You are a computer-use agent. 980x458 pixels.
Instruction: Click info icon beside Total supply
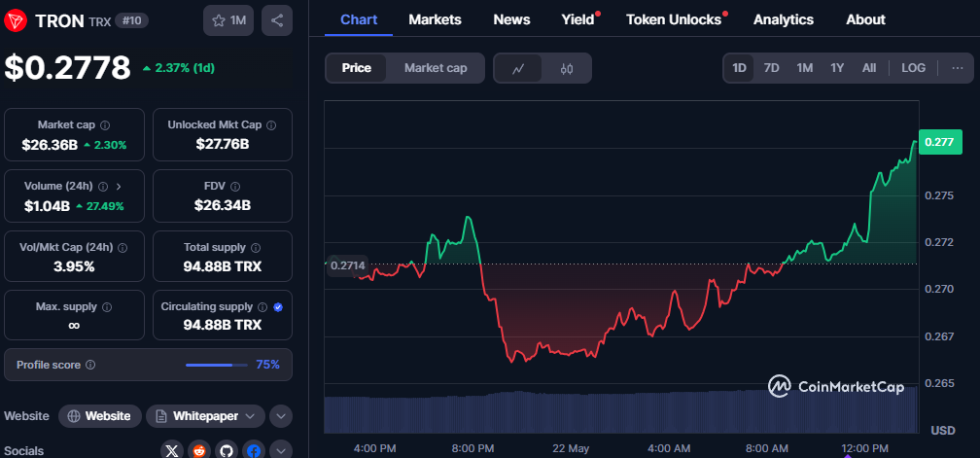(257, 247)
